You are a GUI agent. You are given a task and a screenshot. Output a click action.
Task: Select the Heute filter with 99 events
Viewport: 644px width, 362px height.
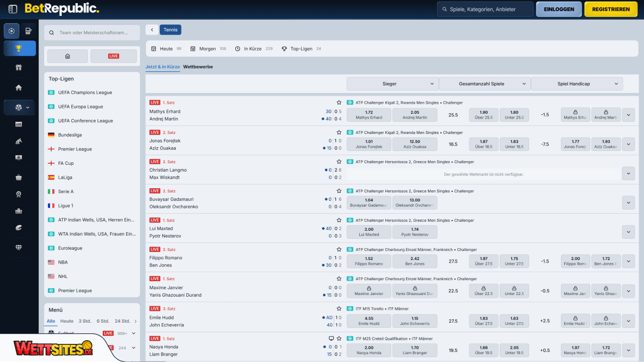[167, 48]
